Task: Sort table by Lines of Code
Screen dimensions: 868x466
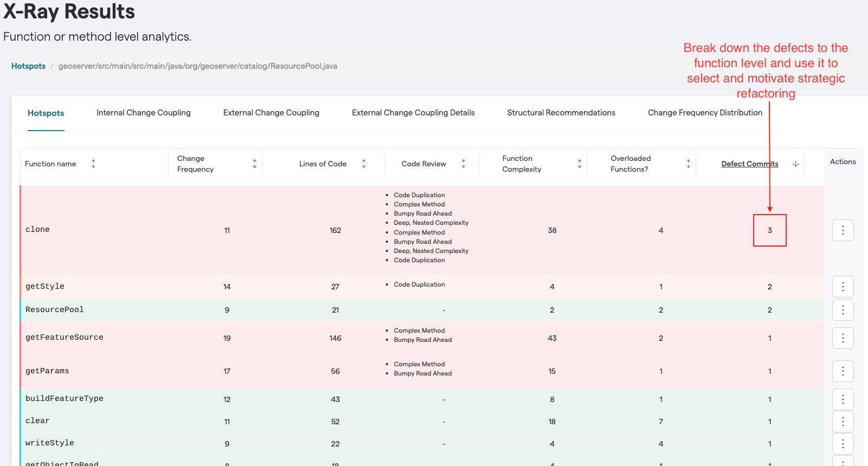Action: 364,164
